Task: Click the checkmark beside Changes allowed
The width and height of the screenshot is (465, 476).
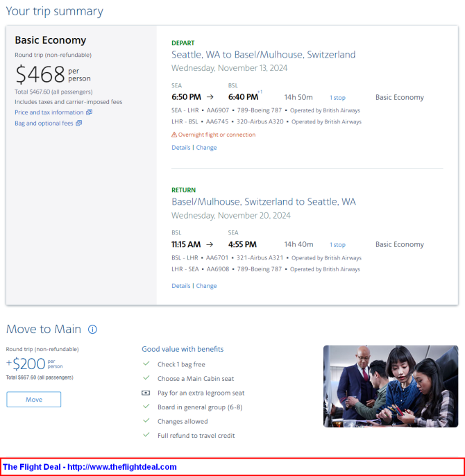Action: [x=146, y=421]
